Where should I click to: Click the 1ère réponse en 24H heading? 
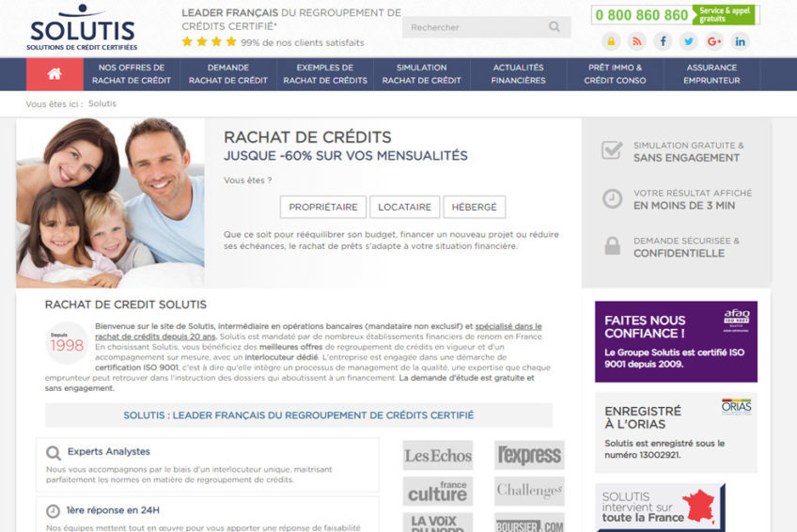click(113, 510)
